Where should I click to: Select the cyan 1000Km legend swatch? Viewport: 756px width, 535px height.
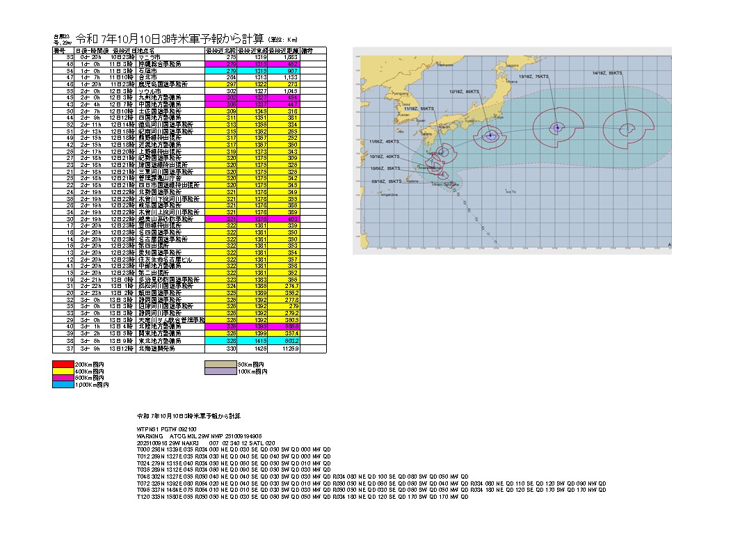pyautogui.click(x=63, y=385)
